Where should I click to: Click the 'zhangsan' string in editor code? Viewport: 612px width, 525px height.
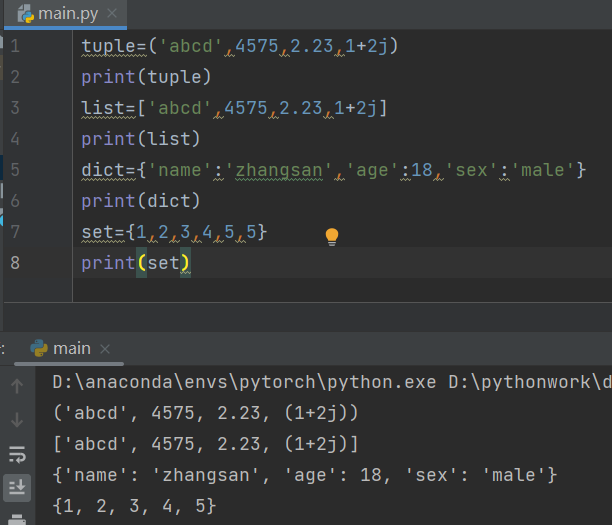(278, 170)
